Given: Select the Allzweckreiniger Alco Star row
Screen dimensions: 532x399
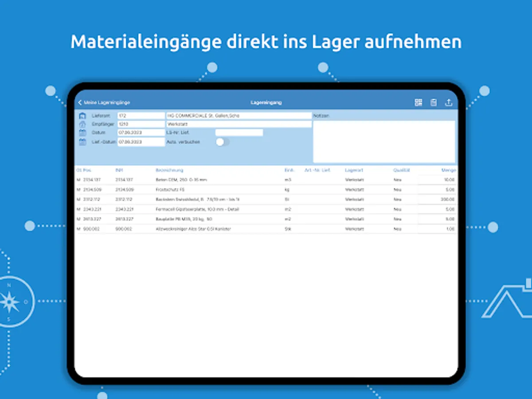Looking at the screenshot, I should coord(266,229).
